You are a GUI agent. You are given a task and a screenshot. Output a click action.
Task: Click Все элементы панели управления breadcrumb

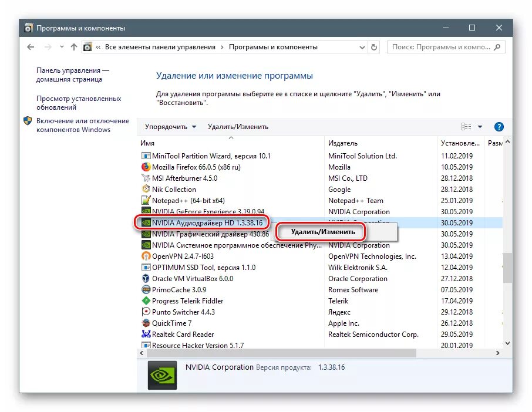point(160,47)
